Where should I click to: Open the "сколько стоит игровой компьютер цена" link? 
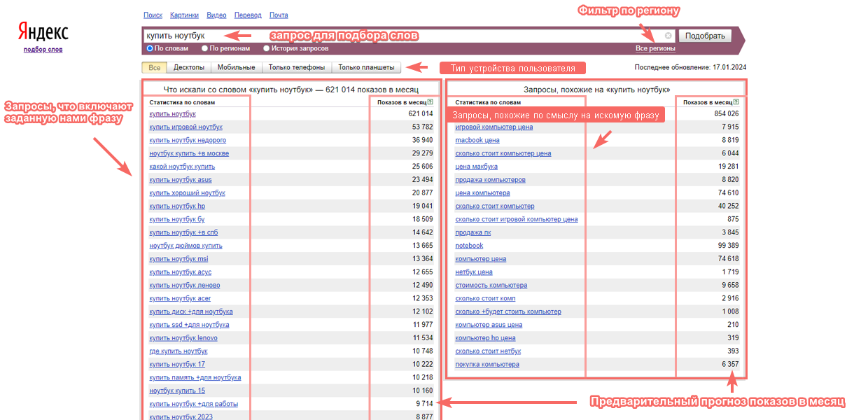click(x=517, y=219)
